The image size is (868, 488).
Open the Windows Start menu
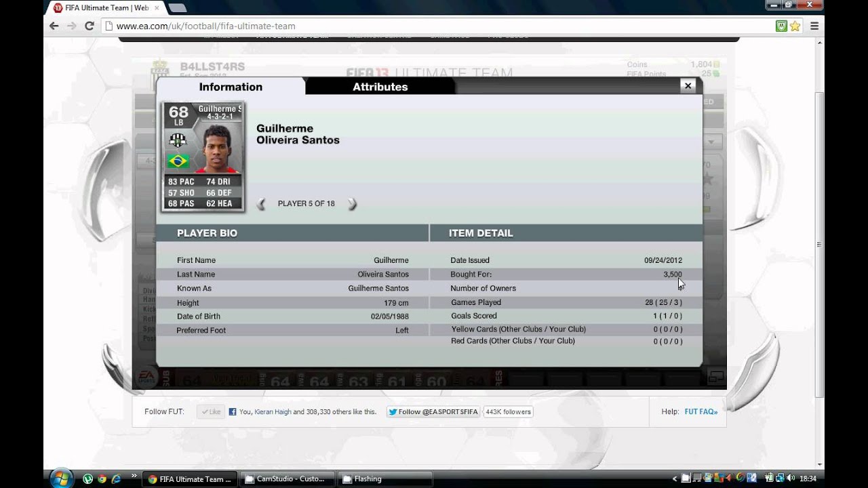[61, 477]
